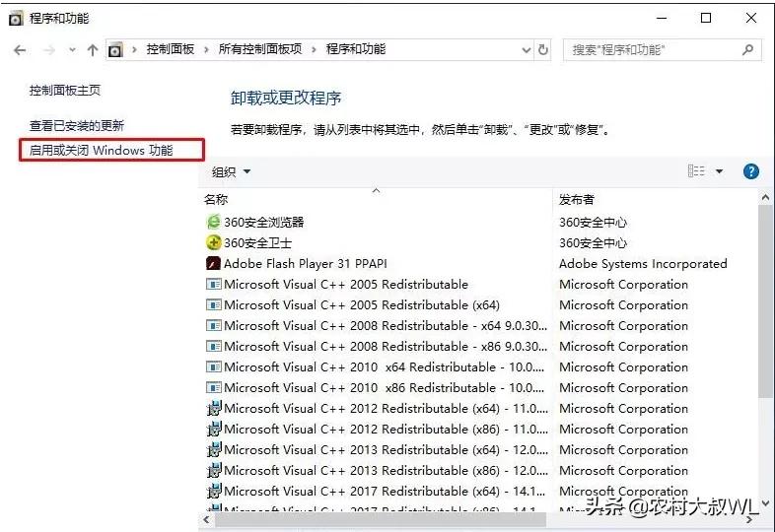
Task: Select icon of Visual C++ 2008 x86 9.0.30
Action: click(213, 346)
